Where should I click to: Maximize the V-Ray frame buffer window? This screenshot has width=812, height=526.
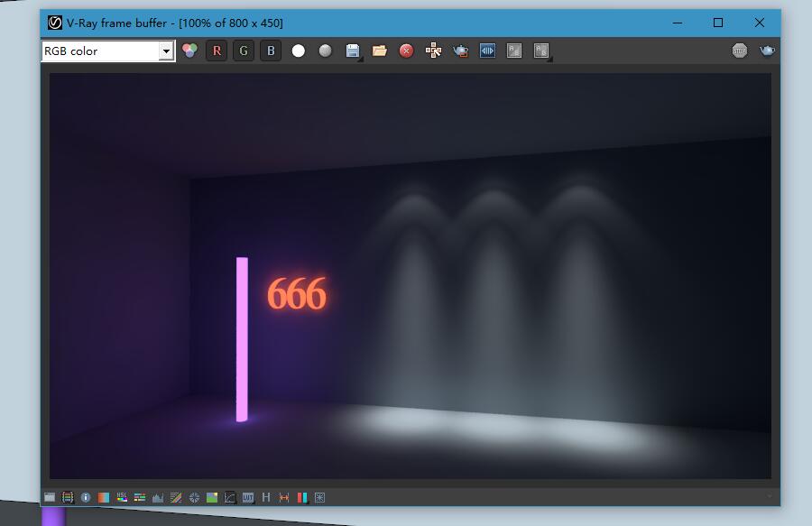[718, 23]
